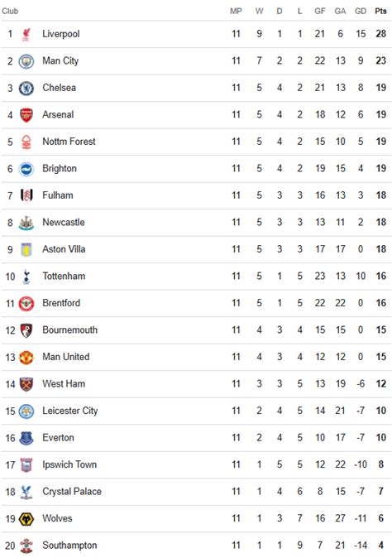Image resolution: width=392 pixels, height=558 pixels.
Task: Select the Wolves wolf-head badge
Action: (x=26, y=519)
